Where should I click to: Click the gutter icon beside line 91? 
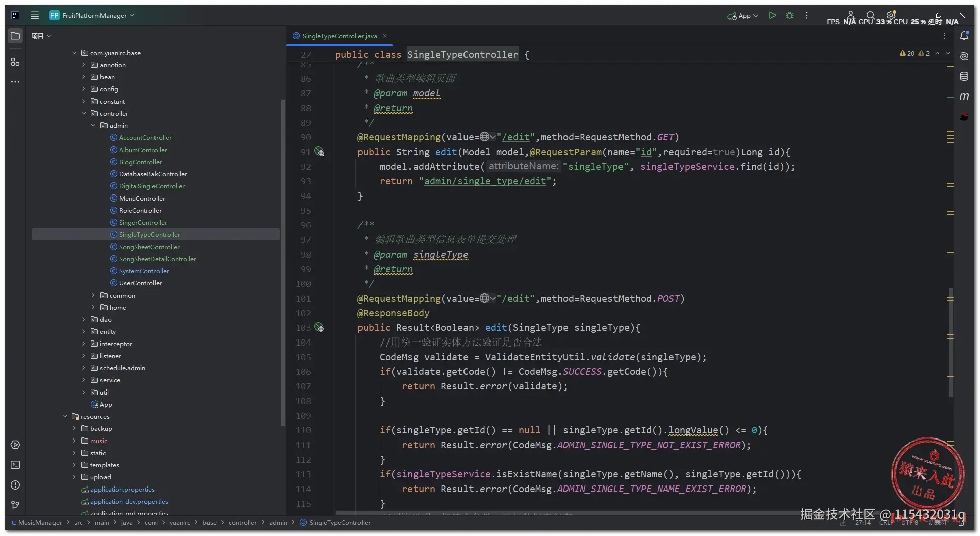[319, 152]
